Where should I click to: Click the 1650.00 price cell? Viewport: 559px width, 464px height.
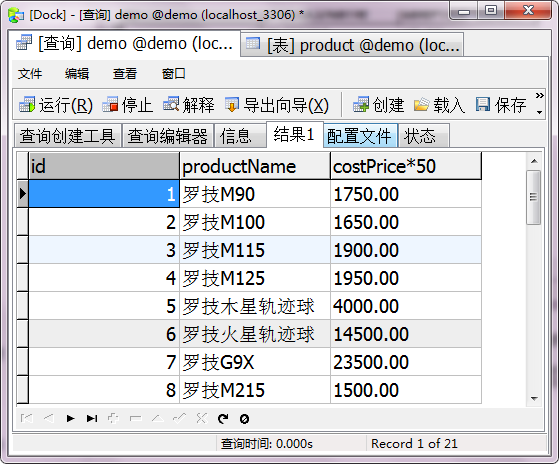[x=406, y=222]
